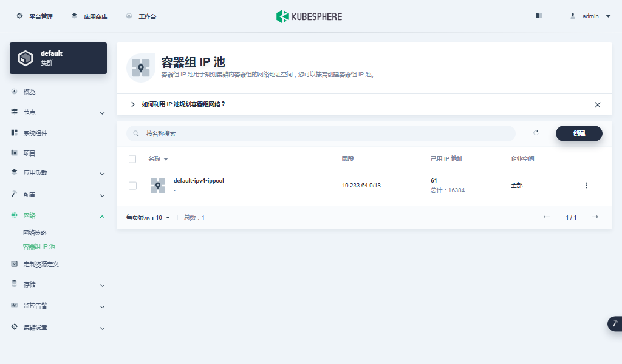
Task: Click the workspace column header
Action: click(522, 159)
